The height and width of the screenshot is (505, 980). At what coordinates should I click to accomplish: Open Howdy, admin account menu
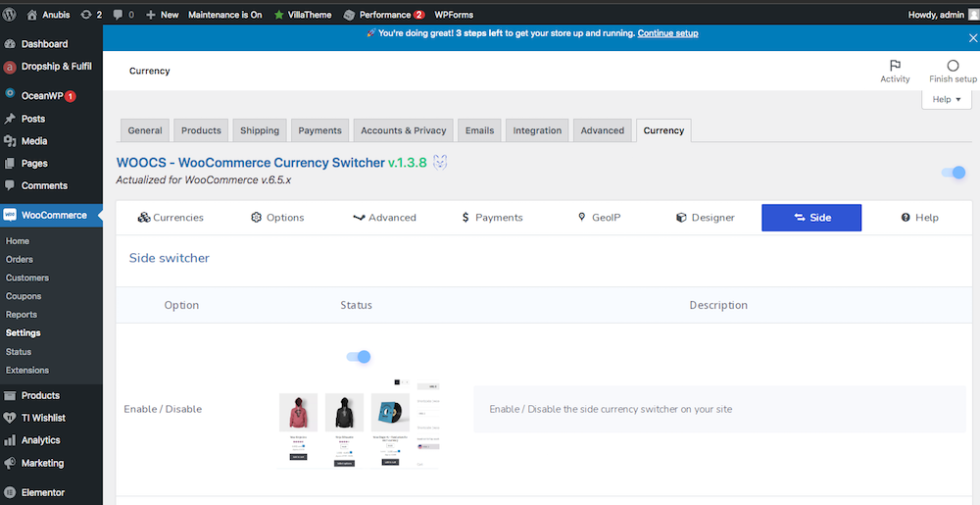(x=943, y=15)
